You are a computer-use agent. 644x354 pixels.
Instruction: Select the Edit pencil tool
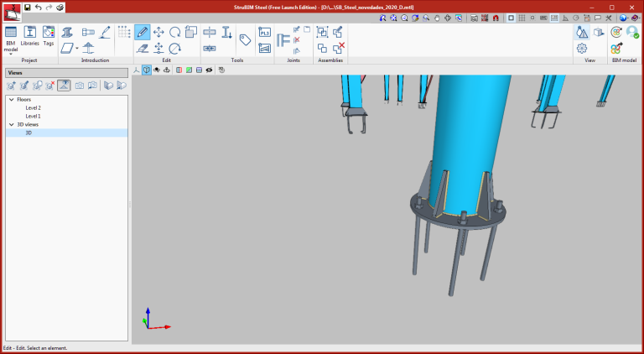click(142, 32)
